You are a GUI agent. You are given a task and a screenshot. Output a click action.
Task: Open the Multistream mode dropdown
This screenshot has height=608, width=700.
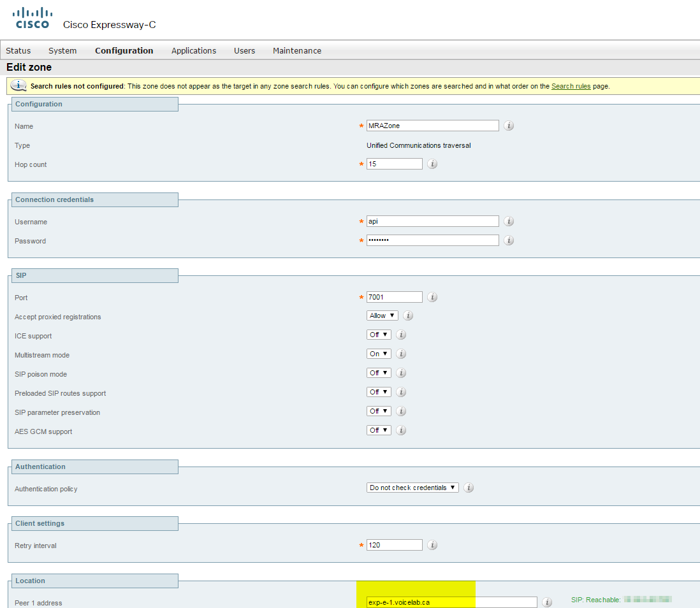379,354
